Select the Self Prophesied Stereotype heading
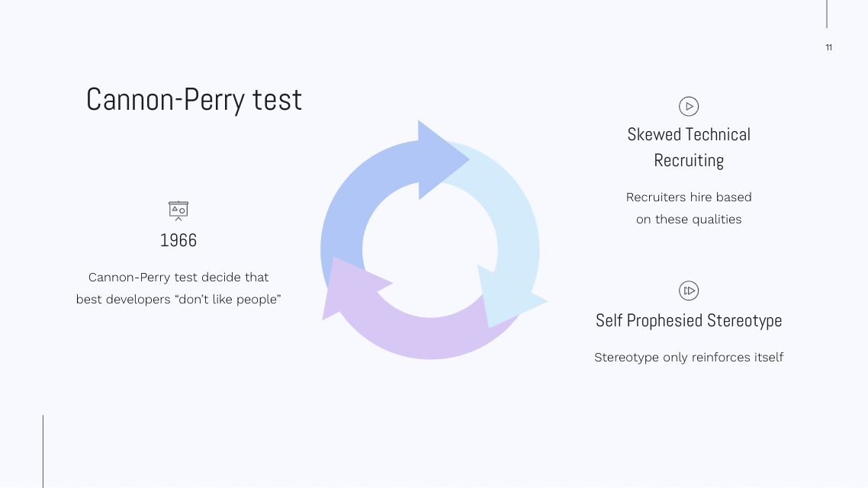868x488 pixels. (x=689, y=320)
